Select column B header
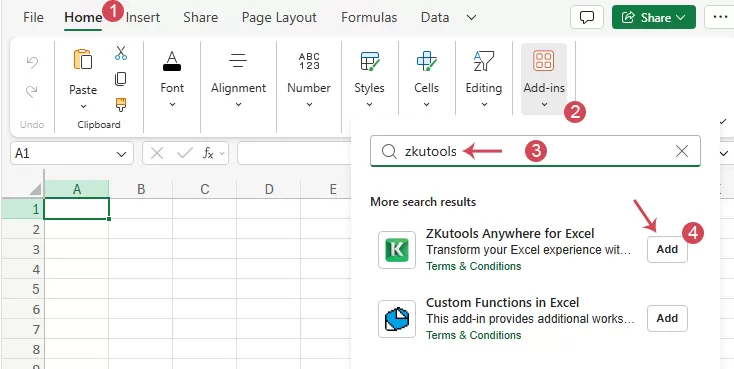 (x=141, y=189)
